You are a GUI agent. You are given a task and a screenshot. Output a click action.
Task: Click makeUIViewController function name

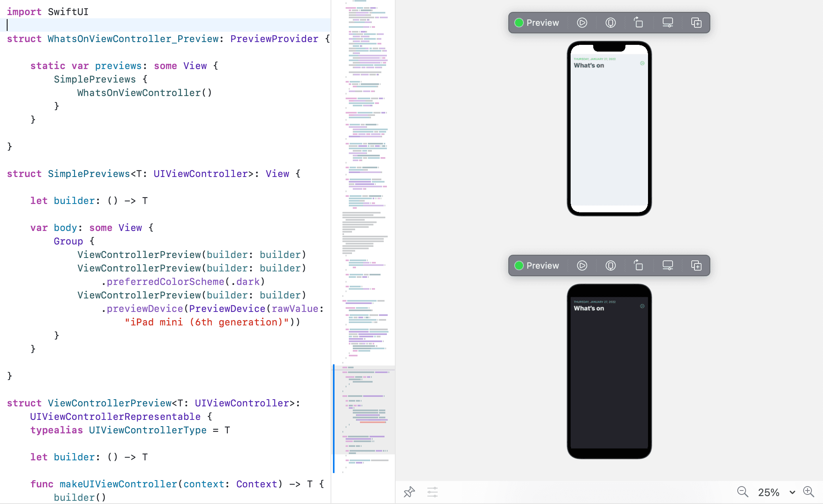click(118, 484)
